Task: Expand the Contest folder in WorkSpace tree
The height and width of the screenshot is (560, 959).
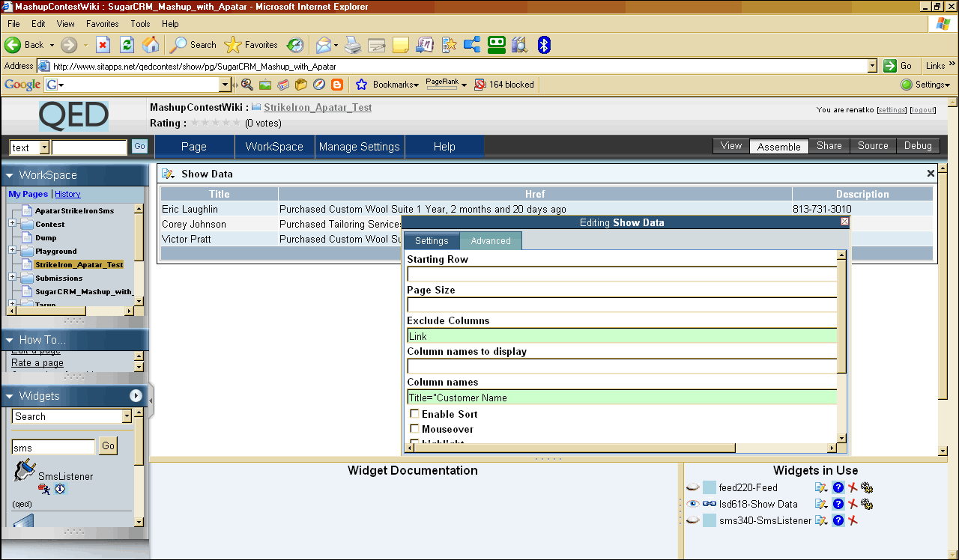Action: point(12,223)
